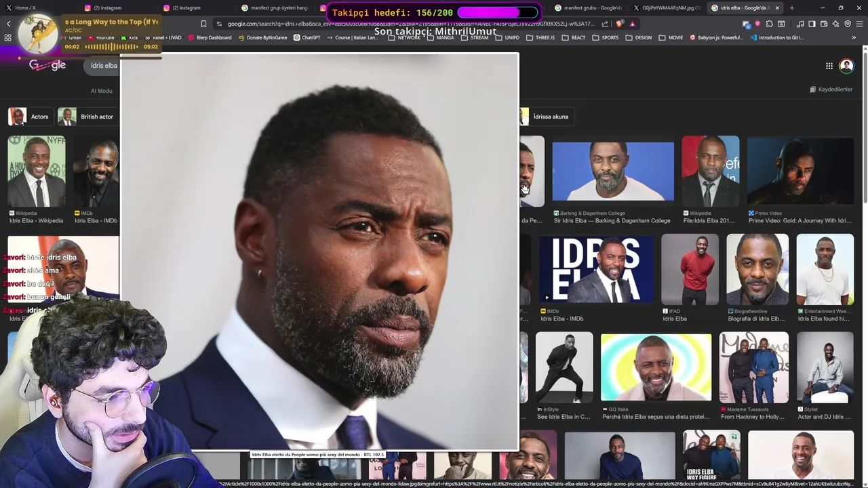Select the British actor filter chip
This screenshot has width=868, height=488.
(87, 117)
